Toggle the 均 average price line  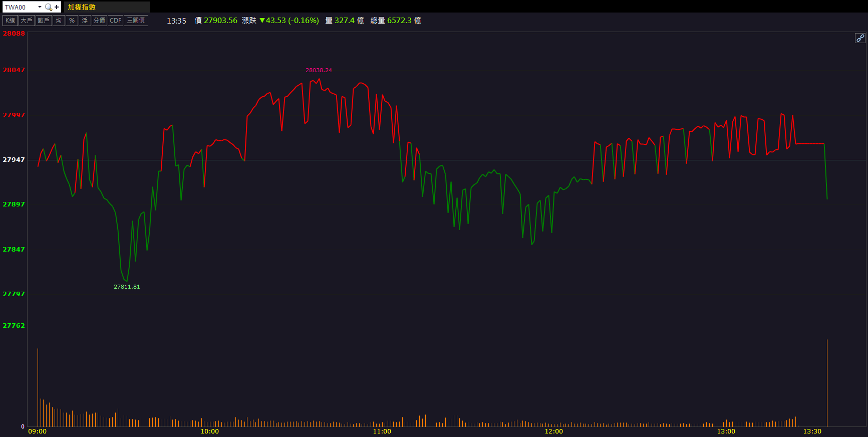pyautogui.click(x=59, y=21)
